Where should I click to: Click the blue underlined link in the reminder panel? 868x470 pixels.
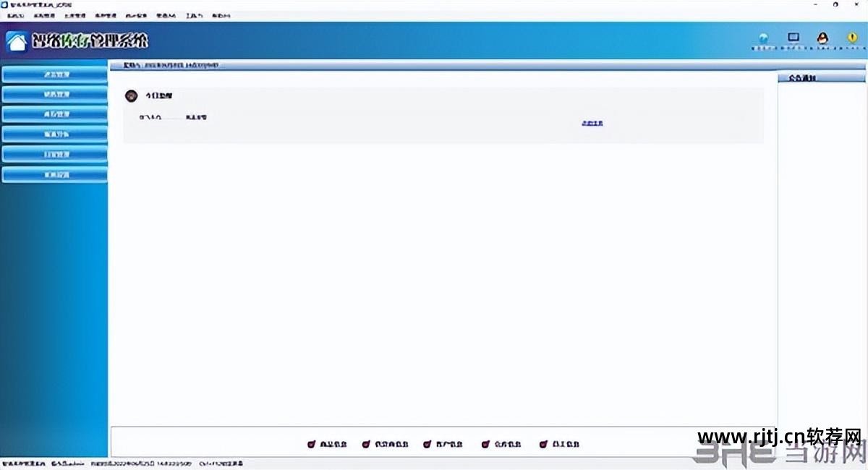coord(592,124)
